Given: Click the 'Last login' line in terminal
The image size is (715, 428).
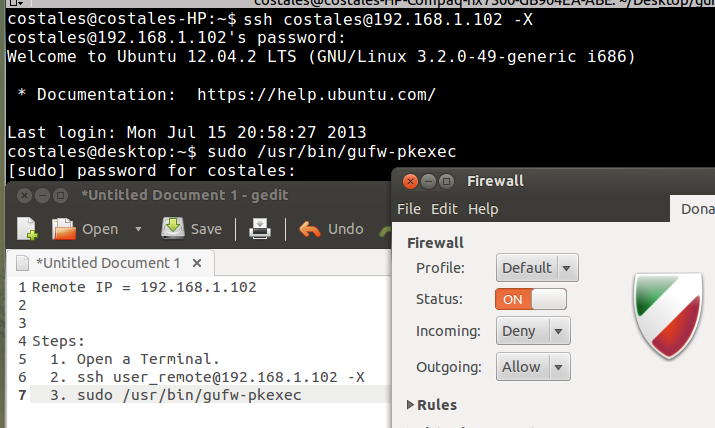Looking at the screenshot, I should pos(187,133).
